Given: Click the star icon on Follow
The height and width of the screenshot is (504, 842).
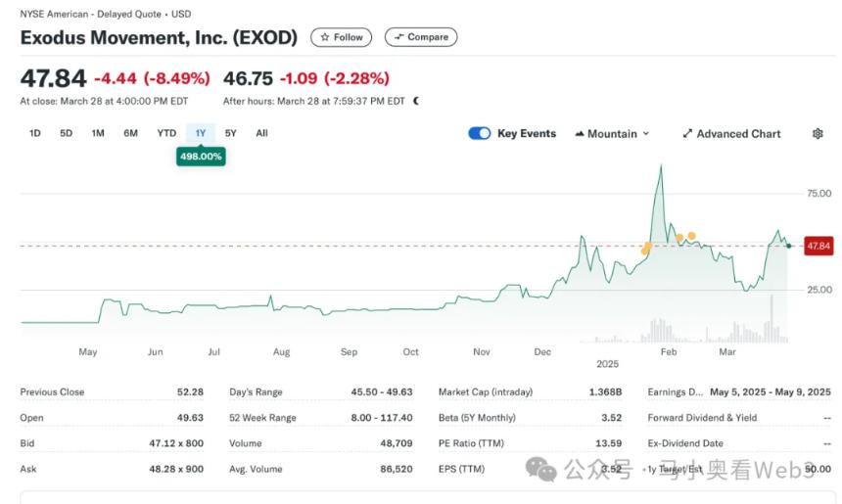Looking at the screenshot, I should pyautogui.click(x=325, y=37).
